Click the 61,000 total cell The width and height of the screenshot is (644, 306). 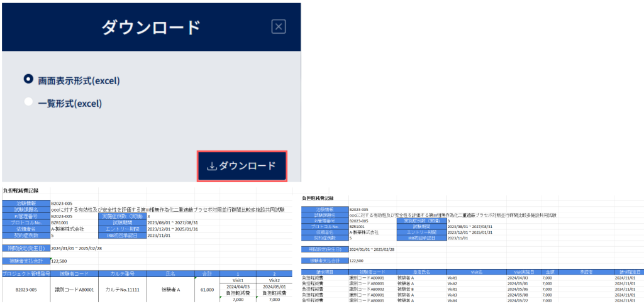click(207, 290)
